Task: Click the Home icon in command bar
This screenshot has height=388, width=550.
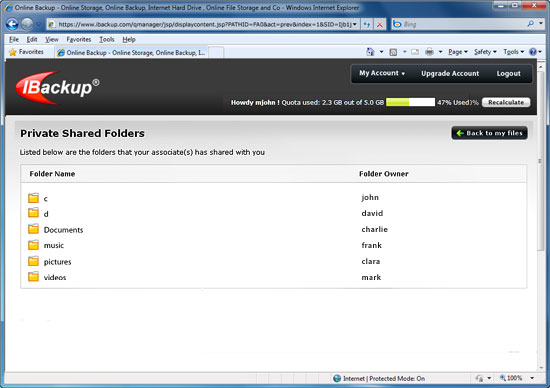Action: (370, 52)
